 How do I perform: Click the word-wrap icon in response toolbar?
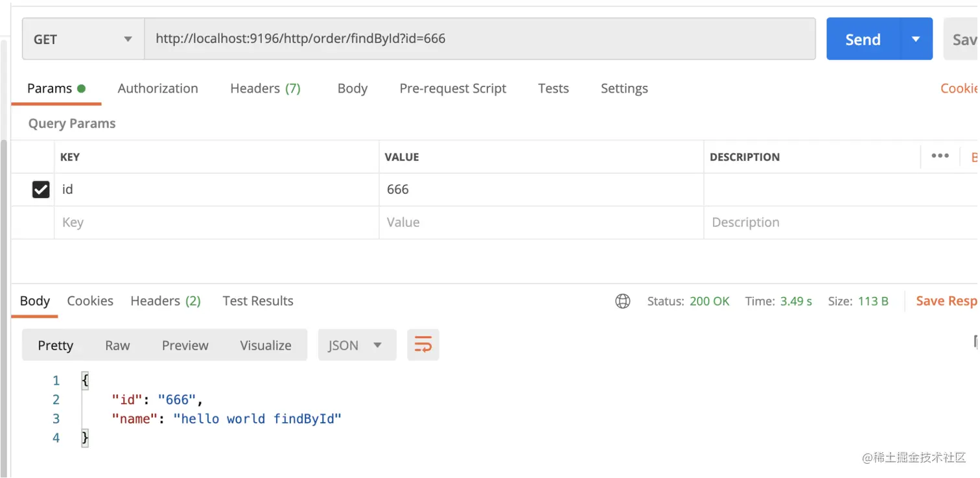click(x=423, y=345)
